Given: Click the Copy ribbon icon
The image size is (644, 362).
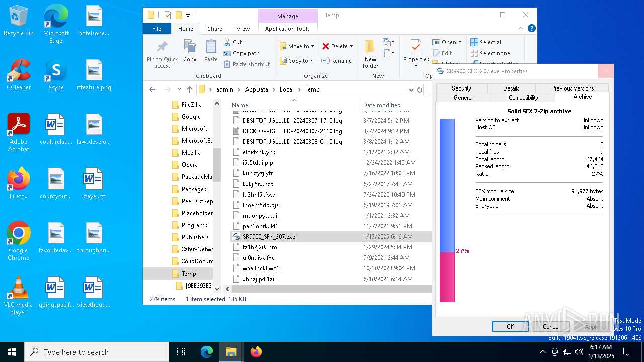Looking at the screenshot, I should 190,51.
